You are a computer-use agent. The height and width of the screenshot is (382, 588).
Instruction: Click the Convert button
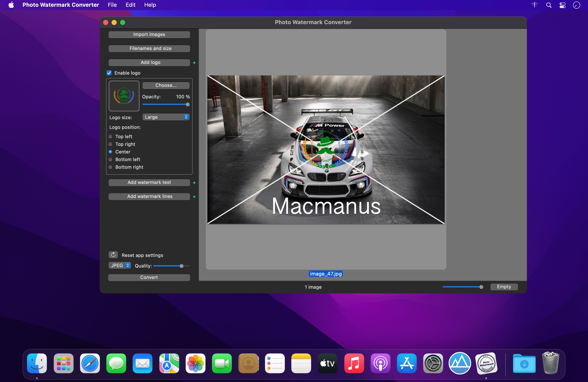(x=149, y=277)
